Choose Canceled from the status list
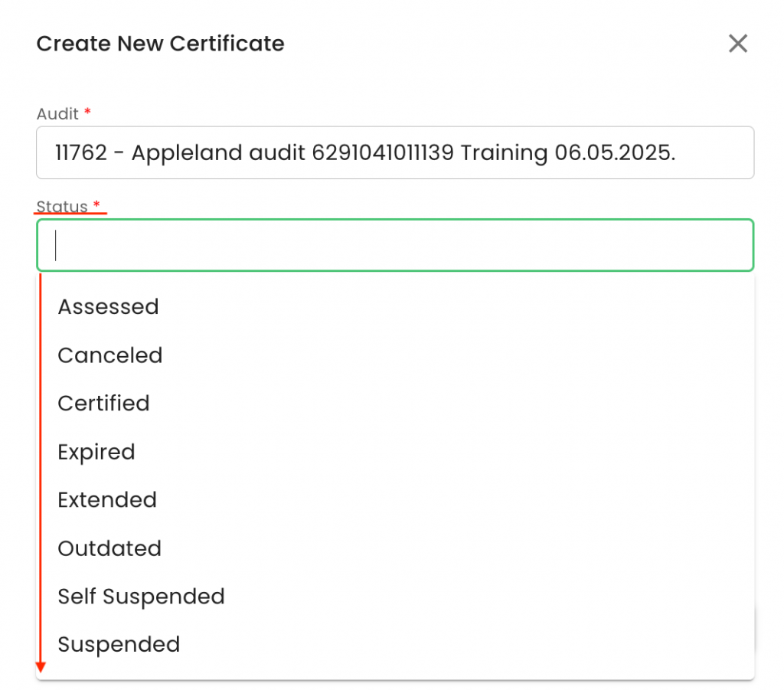Image resolution: width=784 pixels, height=690 pixels. 110,355
